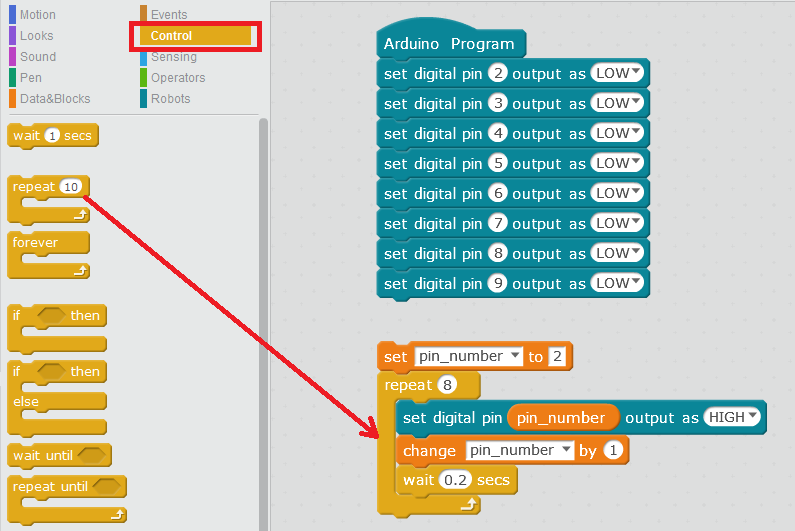Screen dimensions: 795x531
Task: Edit pin number field showing 2
Action: [x=498, y=73]
